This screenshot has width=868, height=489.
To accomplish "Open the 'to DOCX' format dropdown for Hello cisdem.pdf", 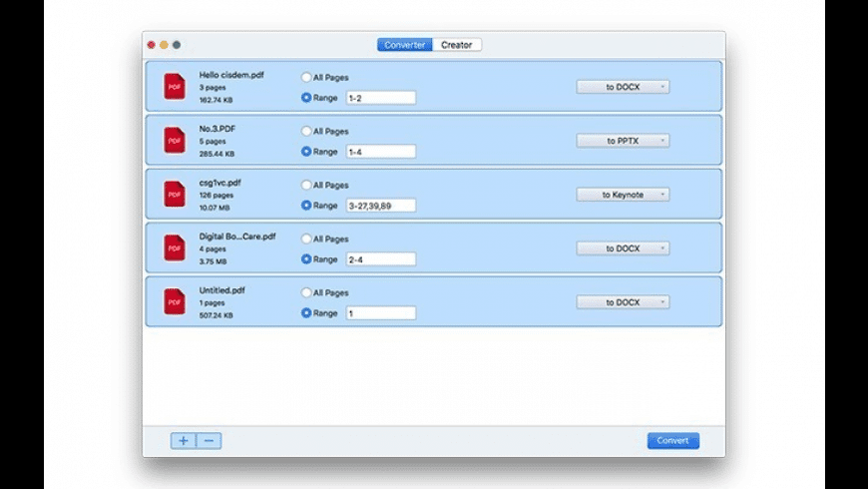I will [623, 87].
